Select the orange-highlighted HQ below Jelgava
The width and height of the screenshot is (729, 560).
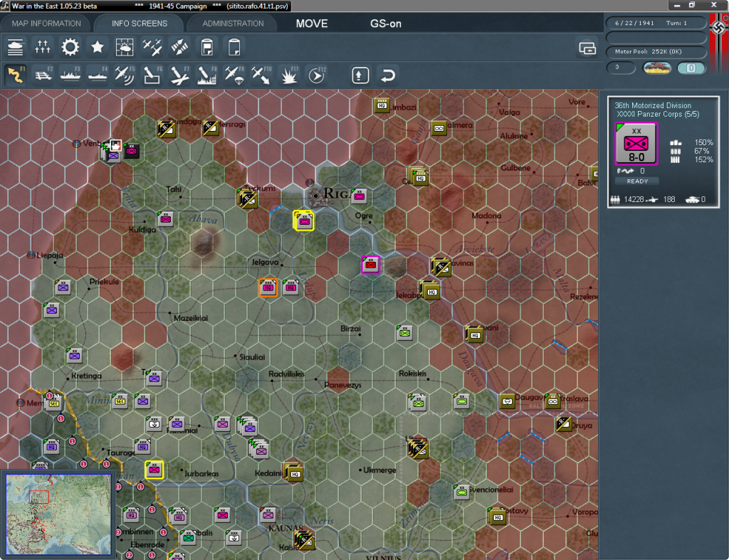coord(268,287)
